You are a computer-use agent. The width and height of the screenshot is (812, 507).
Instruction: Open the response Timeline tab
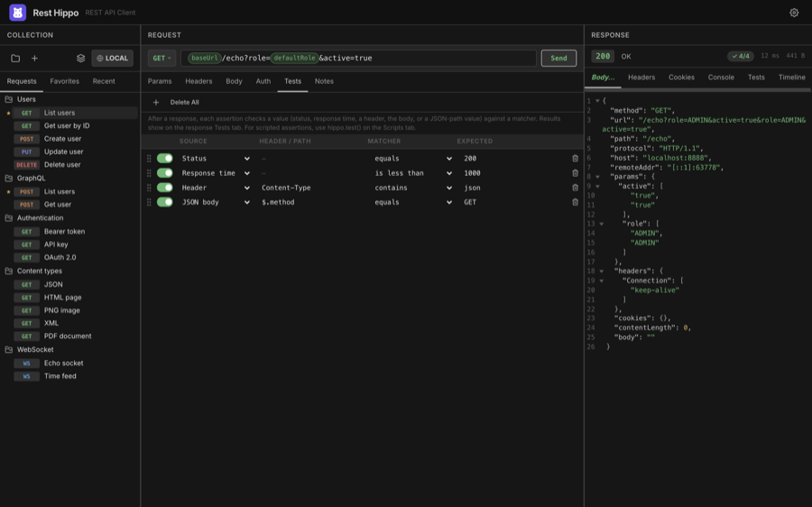tap(791, 78)
